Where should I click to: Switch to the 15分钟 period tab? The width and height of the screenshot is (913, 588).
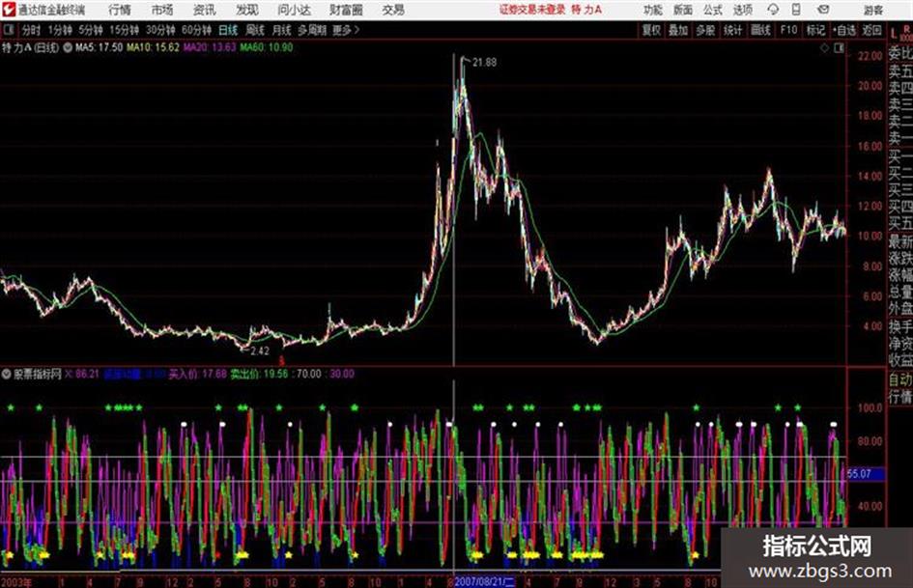coord(125,30)
